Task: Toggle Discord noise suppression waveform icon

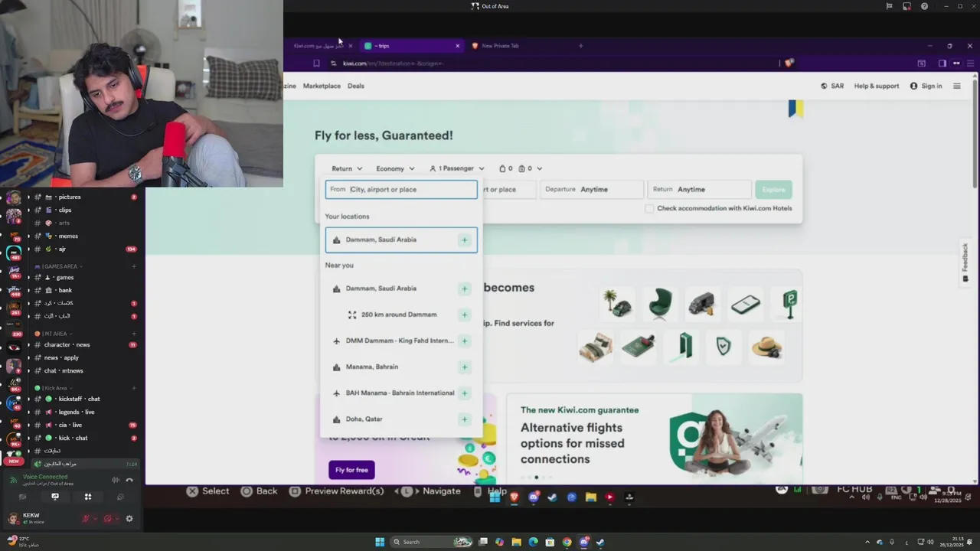Action: click(116, 480)
